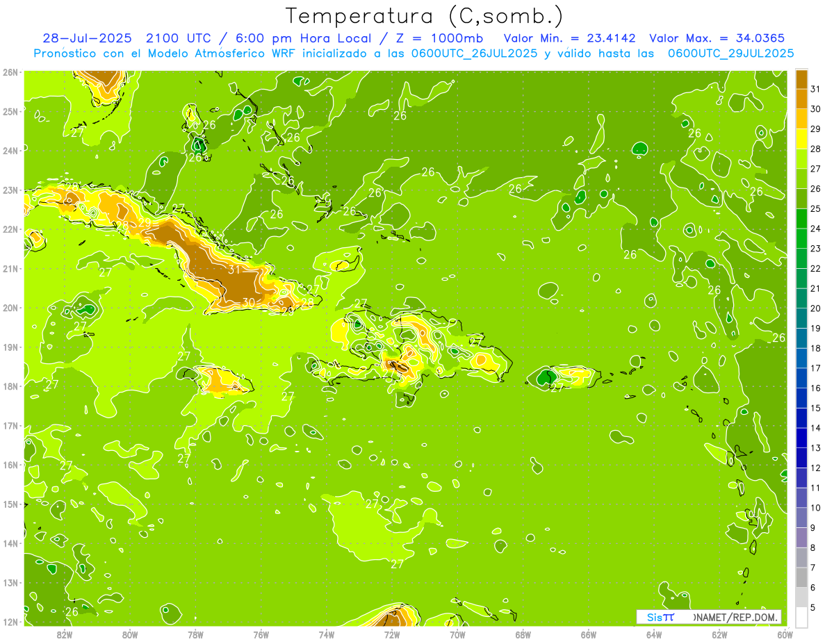The image size is (834, 644).
Task: Click the "18N" latitude axis label
Action: point(10,386)
